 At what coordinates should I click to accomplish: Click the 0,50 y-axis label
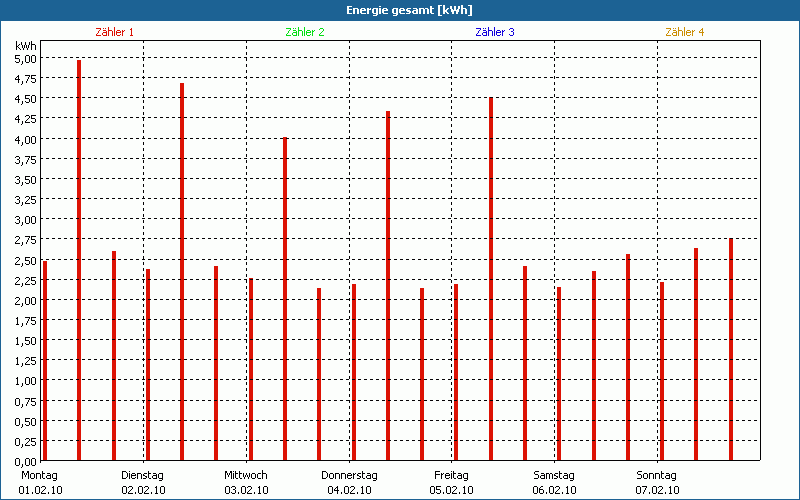point(24,422)
